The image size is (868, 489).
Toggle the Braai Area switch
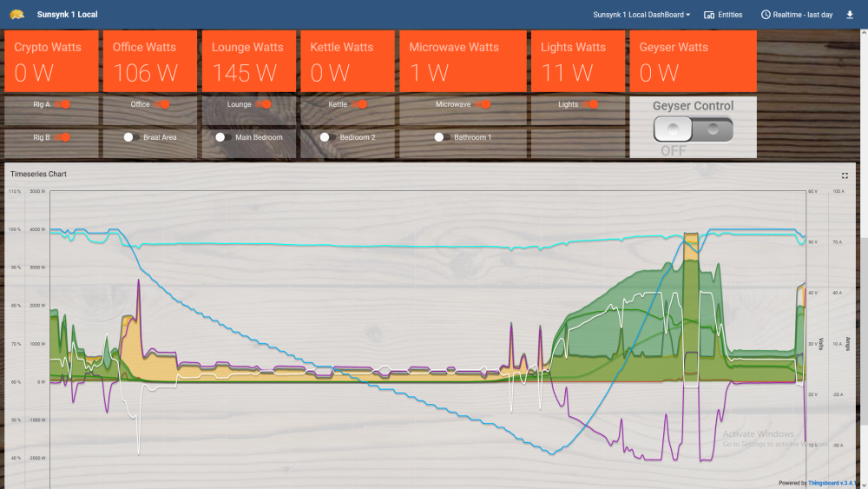131,137
